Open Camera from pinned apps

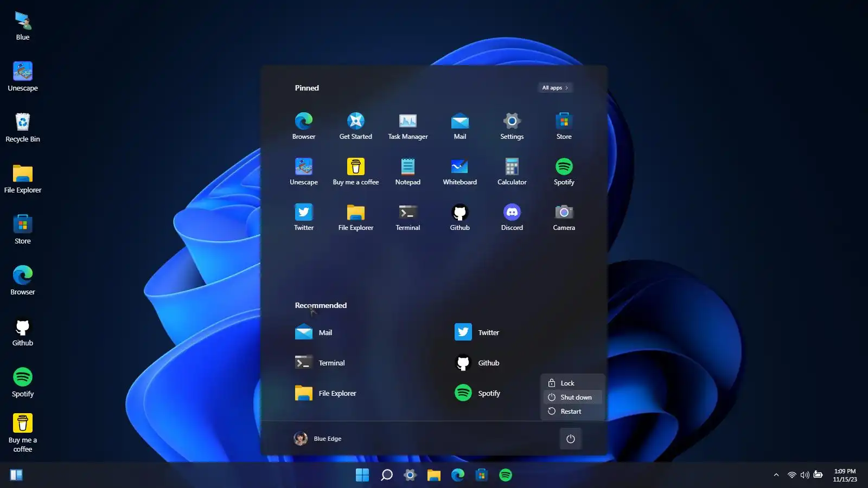564,217
